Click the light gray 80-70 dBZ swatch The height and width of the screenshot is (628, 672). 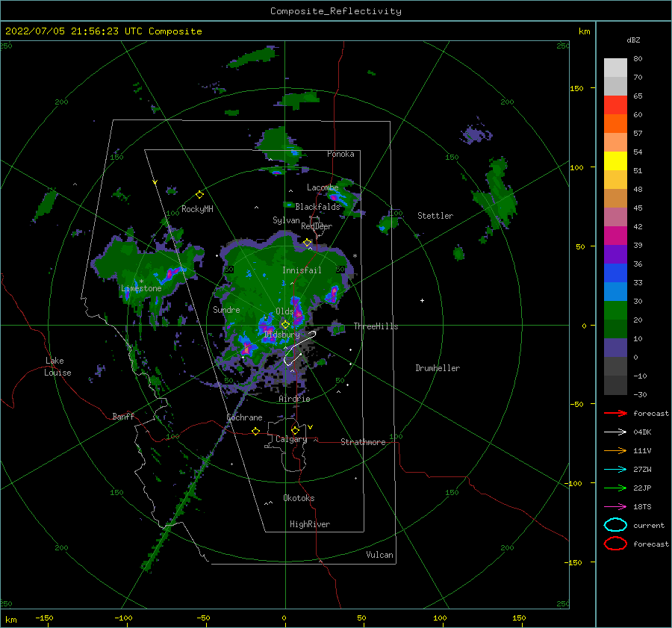click(615, 68)
